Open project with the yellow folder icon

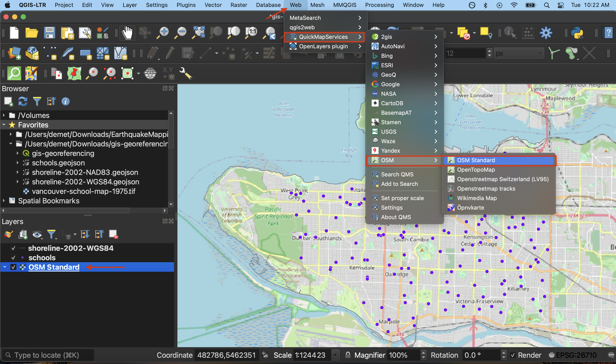(32, 33)
